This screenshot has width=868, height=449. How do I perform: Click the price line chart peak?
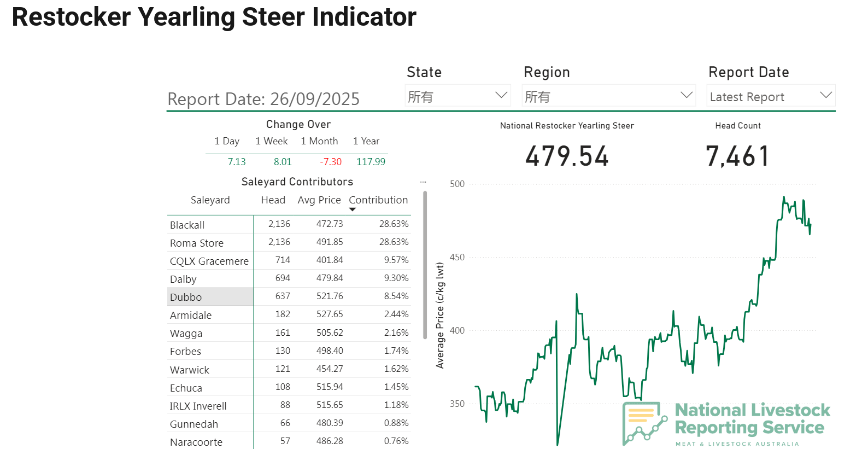click(x=783, y=197)
